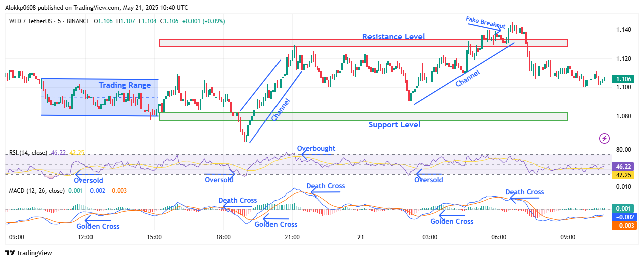Click the 1.140 price axis label
Image resolution: width=644 pixels, height=262 pixels.
click(x=623, y=30)
